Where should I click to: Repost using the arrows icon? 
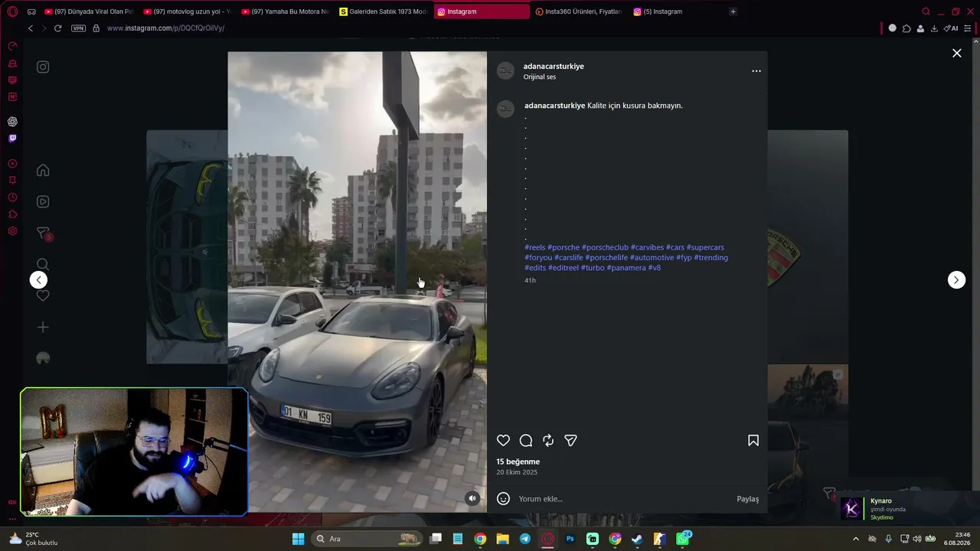pos(548,440)
